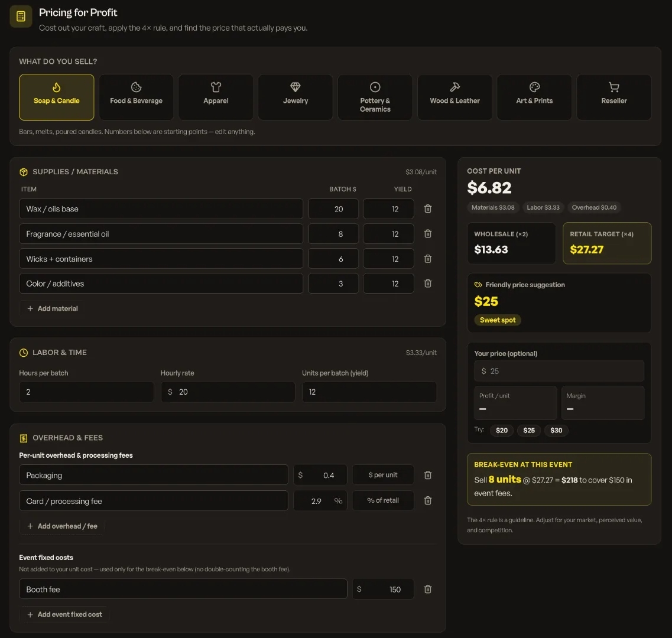672x638 pixels.
Task: Edit the Wax / oils base item name
Action: click(161, 209)
